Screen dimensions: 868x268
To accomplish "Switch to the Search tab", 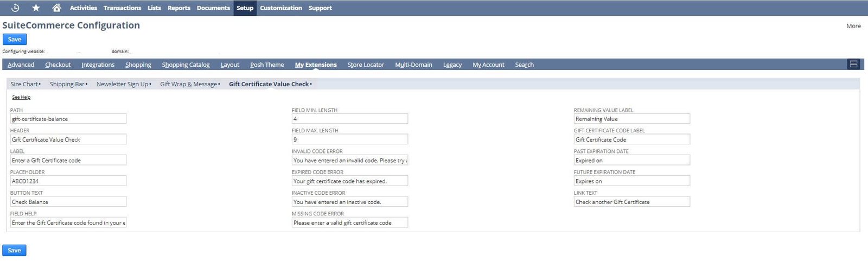I will tap(524, 65).
